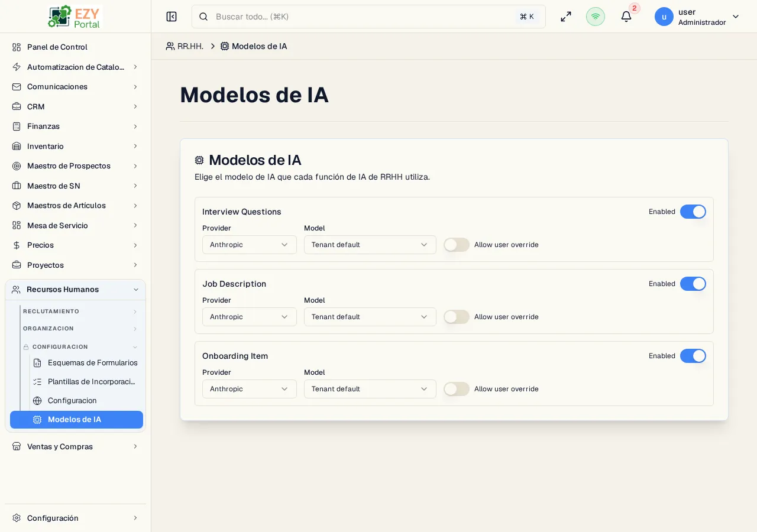The image size is (757, 532).
Task: Click the Finanzas calculator icon
Action: 17,126
